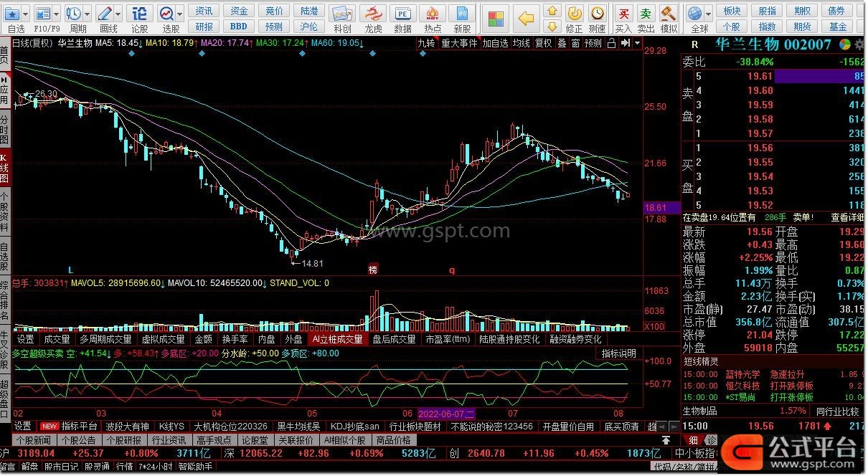
Task: Open the 热点 hot topics icon
Action: point(433,14)
